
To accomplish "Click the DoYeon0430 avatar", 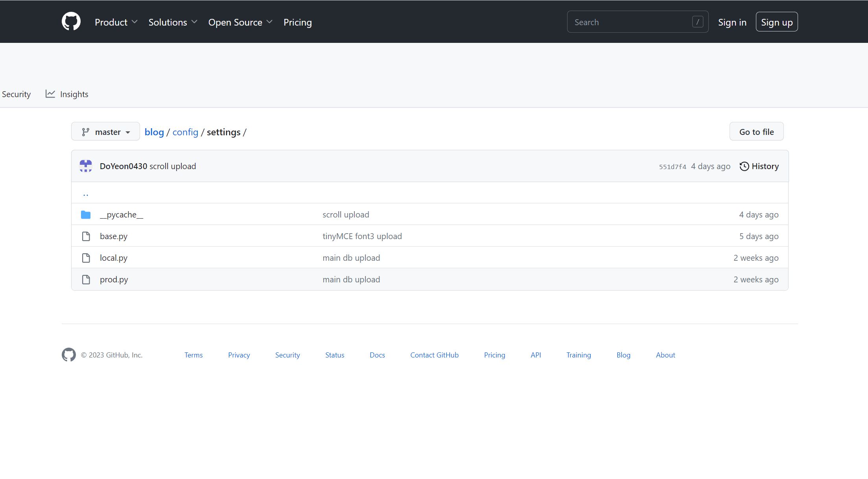I will click(x=86, y=166).
